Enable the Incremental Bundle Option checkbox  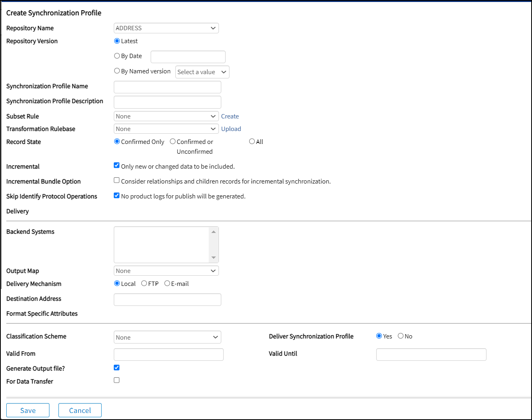click(x=117, y=180)
